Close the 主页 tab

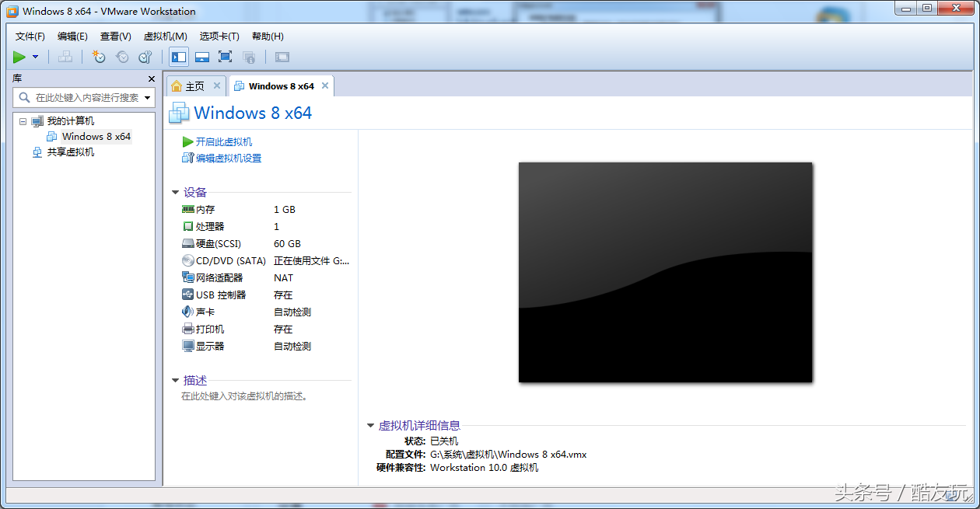coord(217,85)
